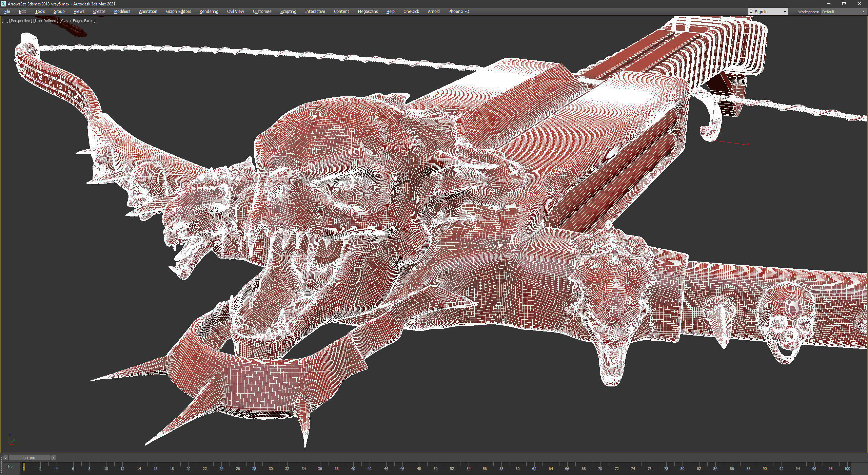Open the Rendering menu
The width and height of the screenshot is (868, 475).
click(209, 12)
